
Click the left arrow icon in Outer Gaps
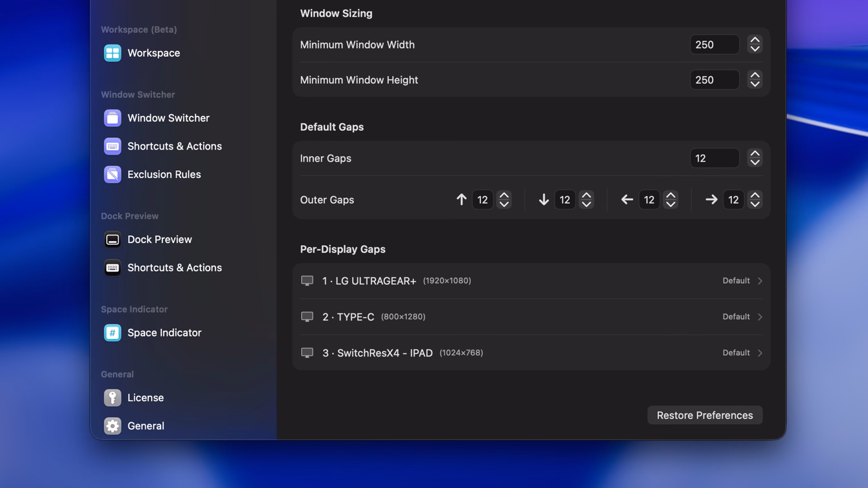click(627, 200)
